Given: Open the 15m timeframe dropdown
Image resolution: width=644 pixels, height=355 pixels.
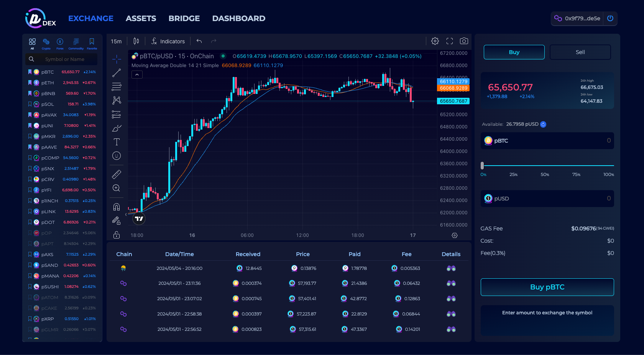Looking at the screenshot, I should point(116,41).
